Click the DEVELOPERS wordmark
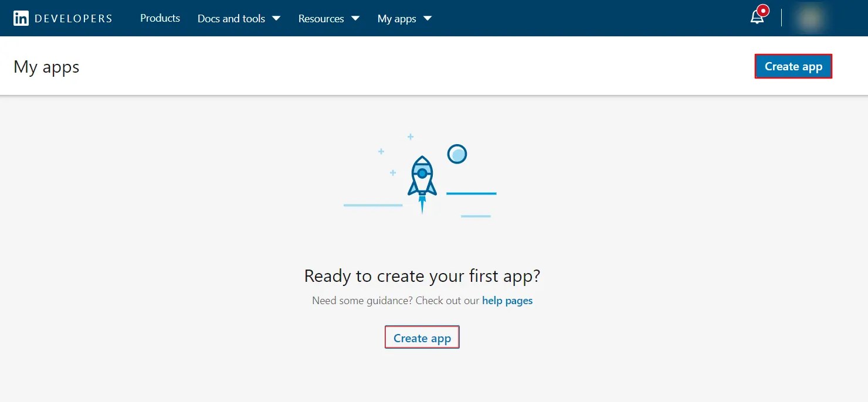The height and width of the screenshot is (402, 868). click(x=73, y=18)
